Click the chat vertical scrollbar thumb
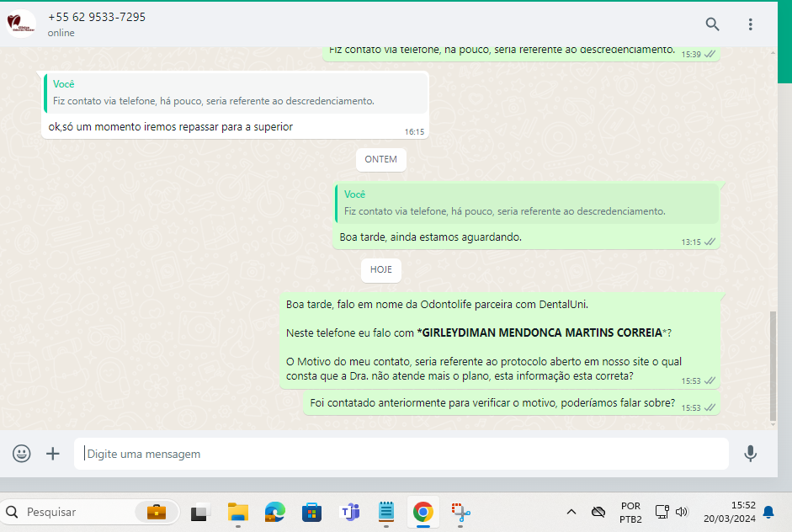This screenshot has width=792, height=532. (x=773, y=366)
